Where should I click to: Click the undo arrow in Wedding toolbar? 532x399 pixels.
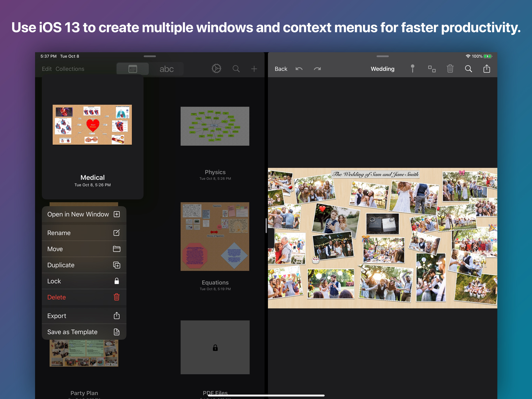299,69
